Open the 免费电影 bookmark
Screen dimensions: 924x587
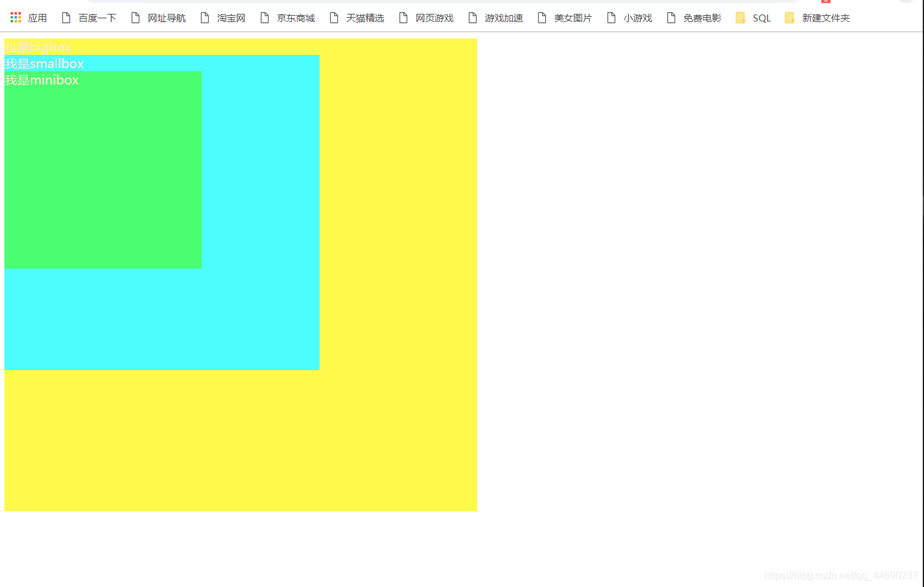click(x=694, y=18)
